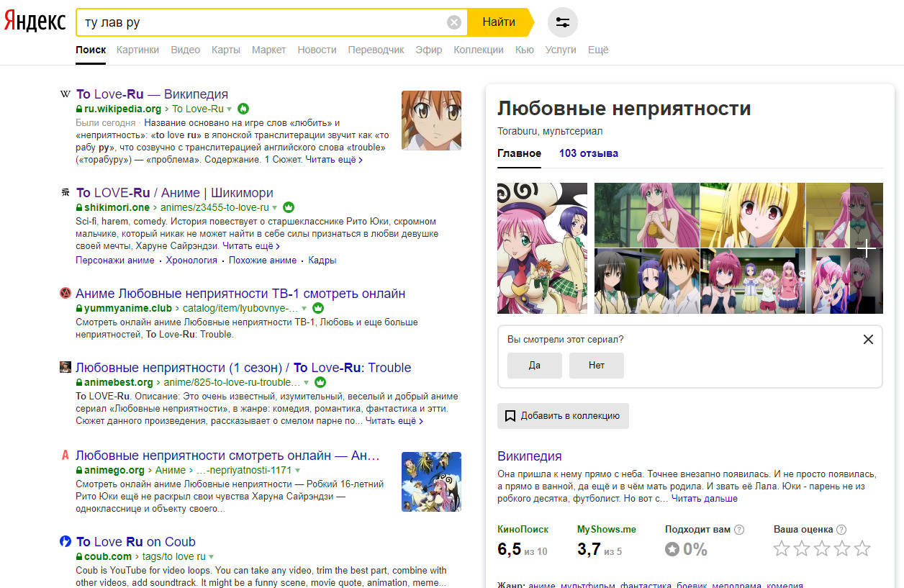The width and height of the screenshot is (904, 588).
Task: Expand dropdown arrow next to ru.wikipedia.org URL
Action: point(230,109)
